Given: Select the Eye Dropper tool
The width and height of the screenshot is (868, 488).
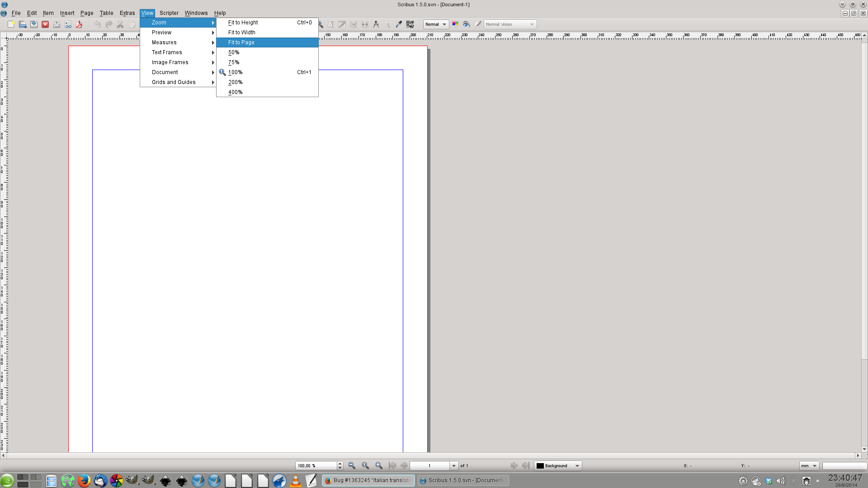Looking at the screenshot, I should pos(399,24).
